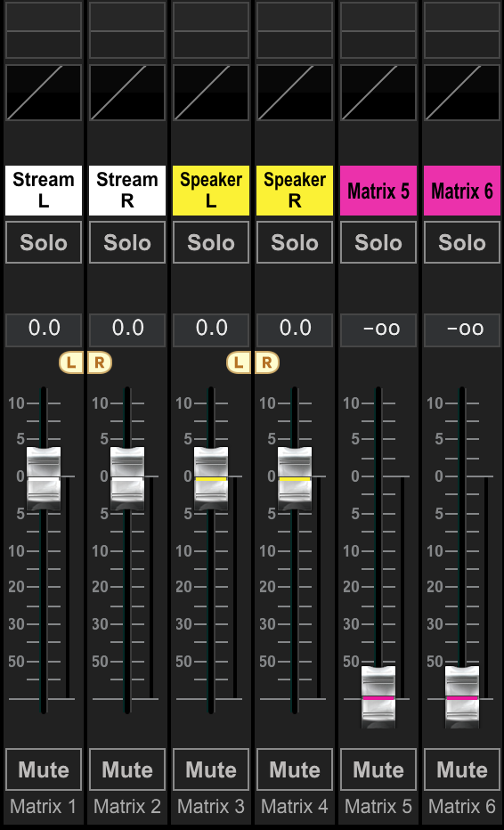Image resolution: width=504 pixels, height=830 pixels.
Task: Select the pink Matrix 6 name label
Action: click(461, 191)
